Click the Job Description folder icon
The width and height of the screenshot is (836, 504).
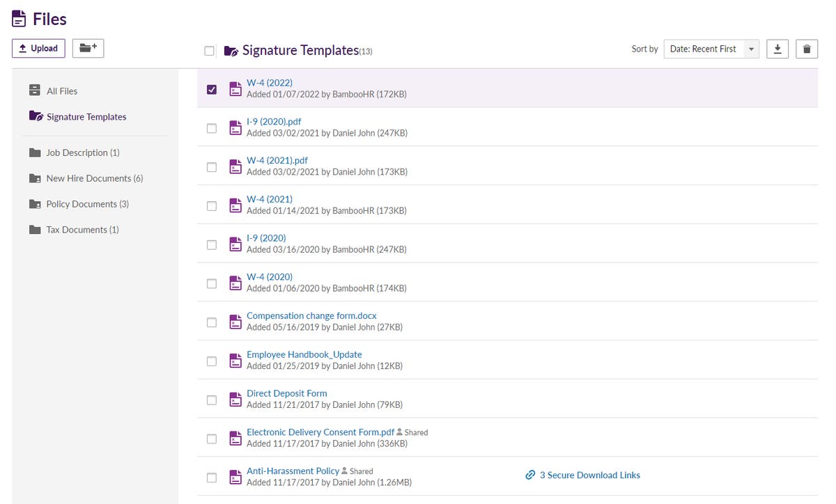[35, 152]
